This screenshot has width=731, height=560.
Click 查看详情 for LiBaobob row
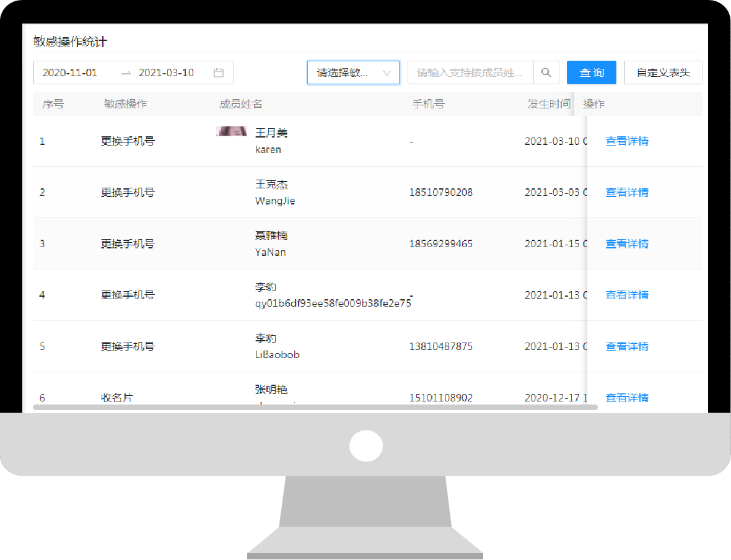[627, 346]
